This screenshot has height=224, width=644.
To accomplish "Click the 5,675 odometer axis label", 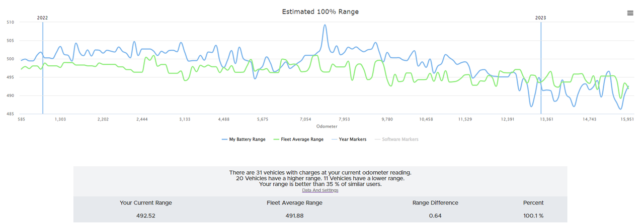I will tap(263, 120).
